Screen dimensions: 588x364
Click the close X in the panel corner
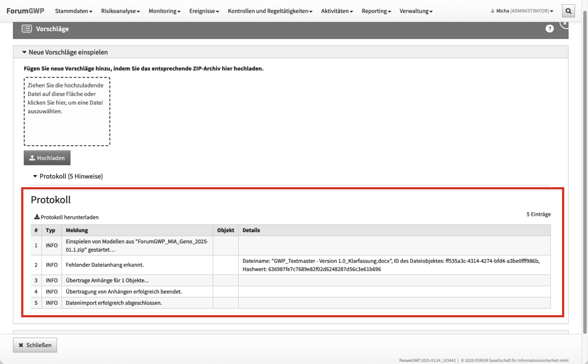(565, 24)
